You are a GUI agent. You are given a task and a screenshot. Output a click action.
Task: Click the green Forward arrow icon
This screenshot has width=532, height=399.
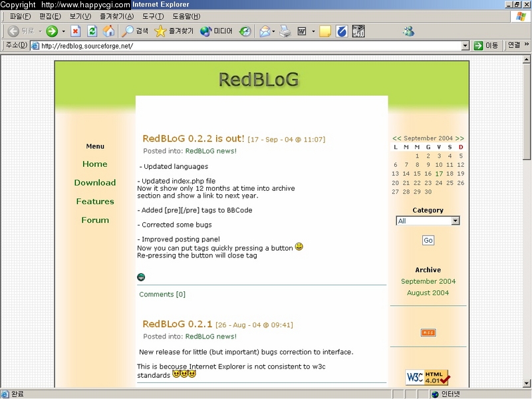[52, 31]
